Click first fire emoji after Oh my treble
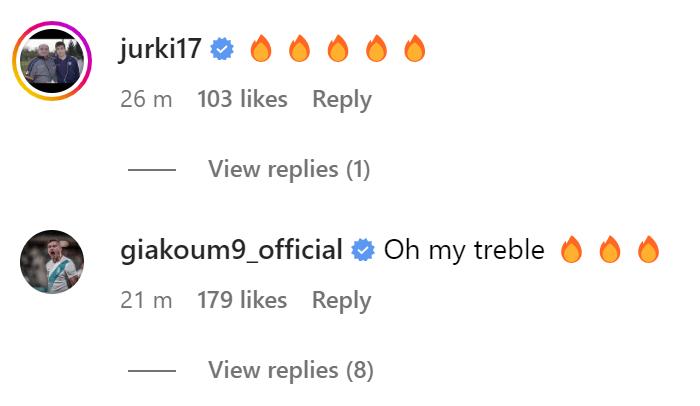 [x=571, y=249]
